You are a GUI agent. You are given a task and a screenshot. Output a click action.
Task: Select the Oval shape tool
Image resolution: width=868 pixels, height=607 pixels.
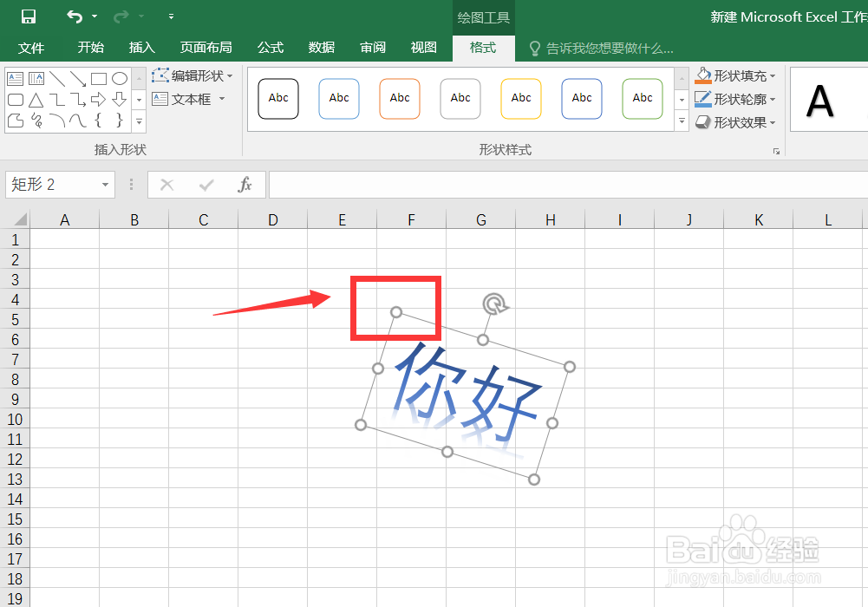point(119,78)
